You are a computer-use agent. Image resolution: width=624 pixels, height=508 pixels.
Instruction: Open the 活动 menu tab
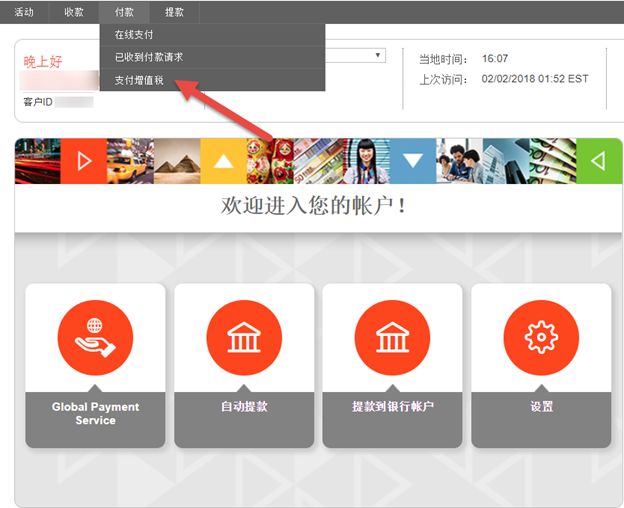[x=24, y=12]
